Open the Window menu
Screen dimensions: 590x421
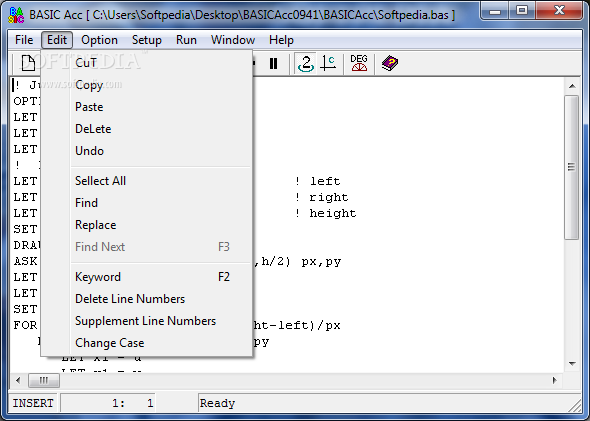(233, 40)
